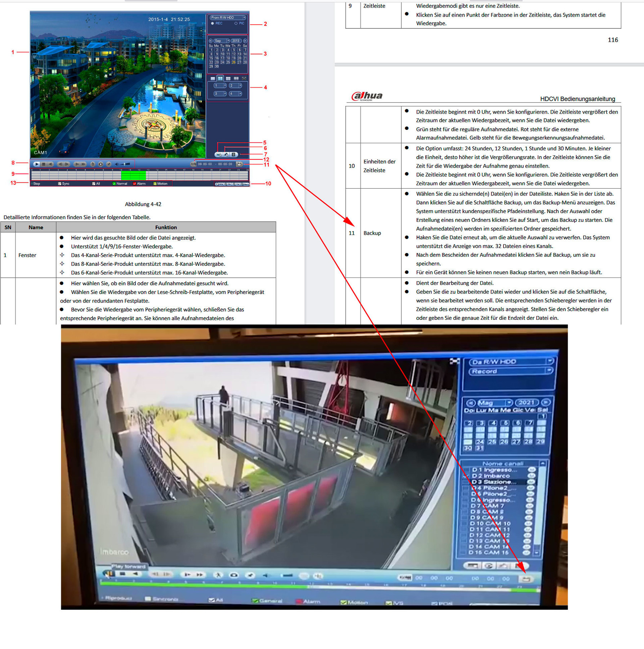Image resolution: width=644 pixels, height=649 pixels.
Task: Click the backup save icon in photo
Action: (x=526, y=579)
